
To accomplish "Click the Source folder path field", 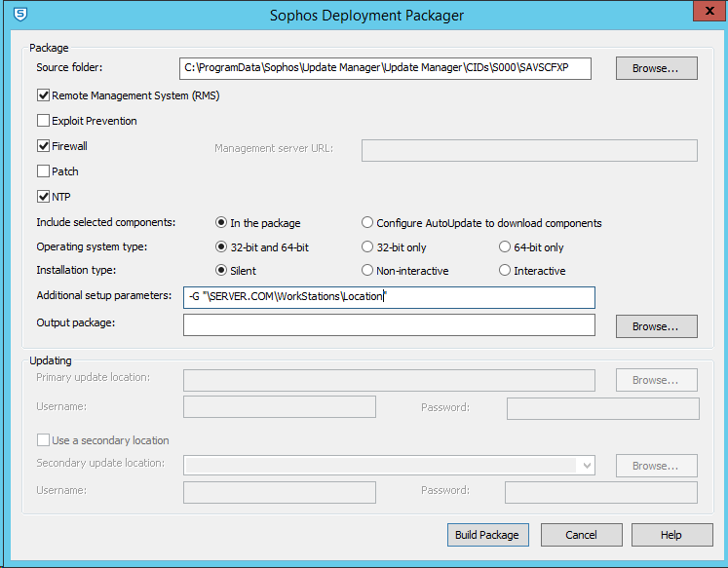I will pyautogui.click(x=385, y=68).
